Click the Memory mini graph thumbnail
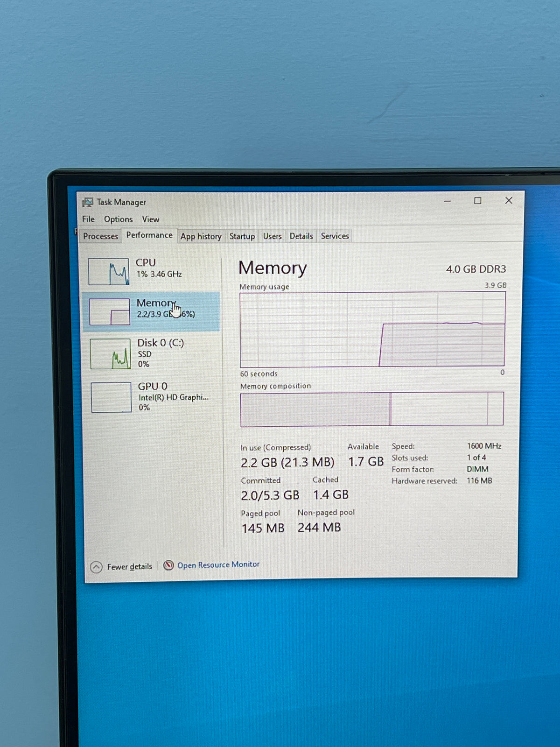Viewport: 560px width, 747px height. click(109, 312)
